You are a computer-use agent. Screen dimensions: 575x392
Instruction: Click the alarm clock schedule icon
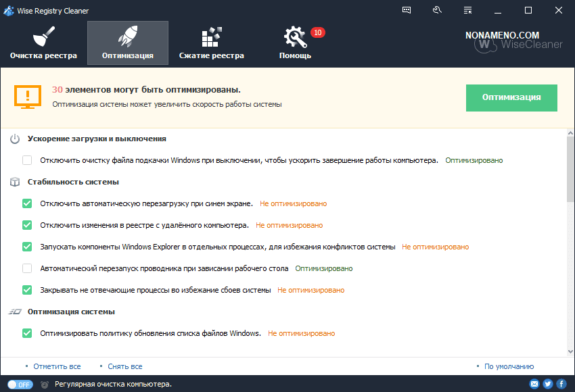(x=44, y=384)
